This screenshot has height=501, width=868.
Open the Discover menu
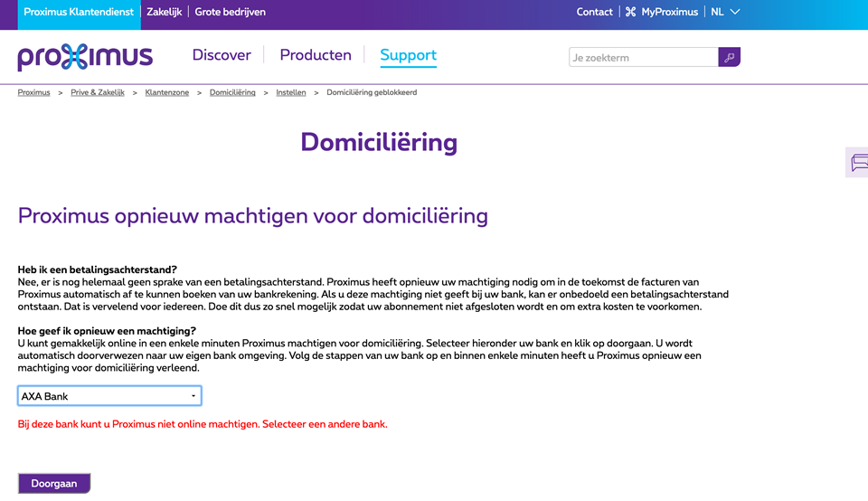tap(222, 55)
